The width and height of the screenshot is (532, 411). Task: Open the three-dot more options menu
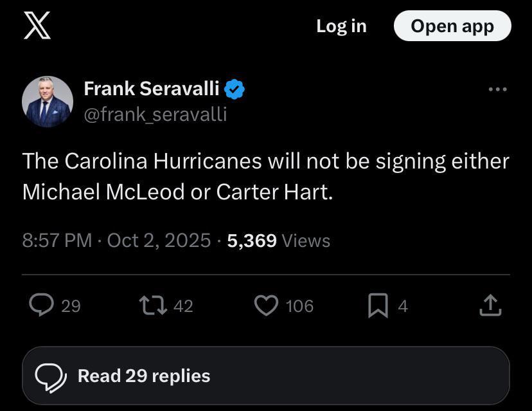[497, 89]
